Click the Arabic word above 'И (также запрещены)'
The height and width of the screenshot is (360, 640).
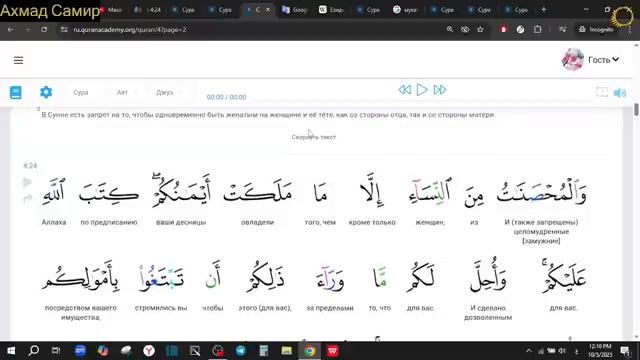point(541,191)
